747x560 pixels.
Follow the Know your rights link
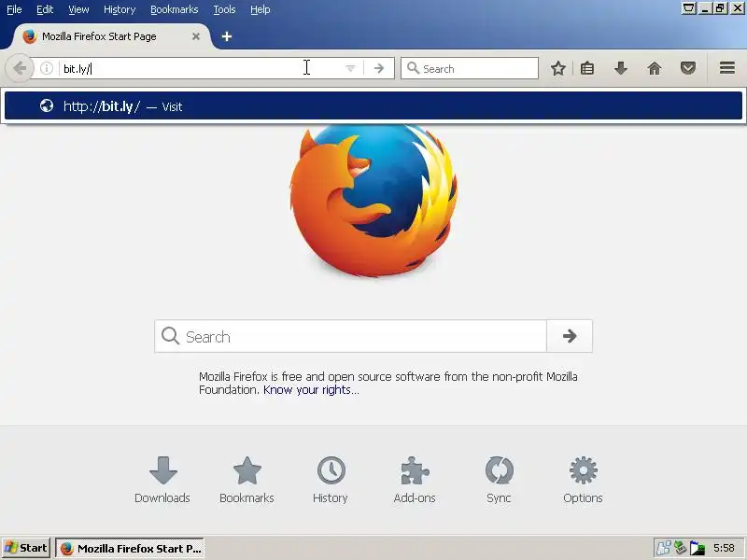coord(311,390)
